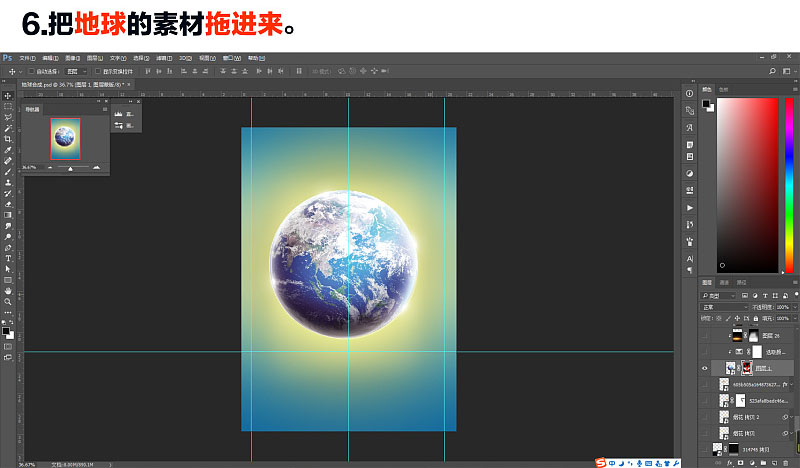Screen dimensions: 800x468
Task: Select the Zoom tool
Action: (x=8, y=302)
